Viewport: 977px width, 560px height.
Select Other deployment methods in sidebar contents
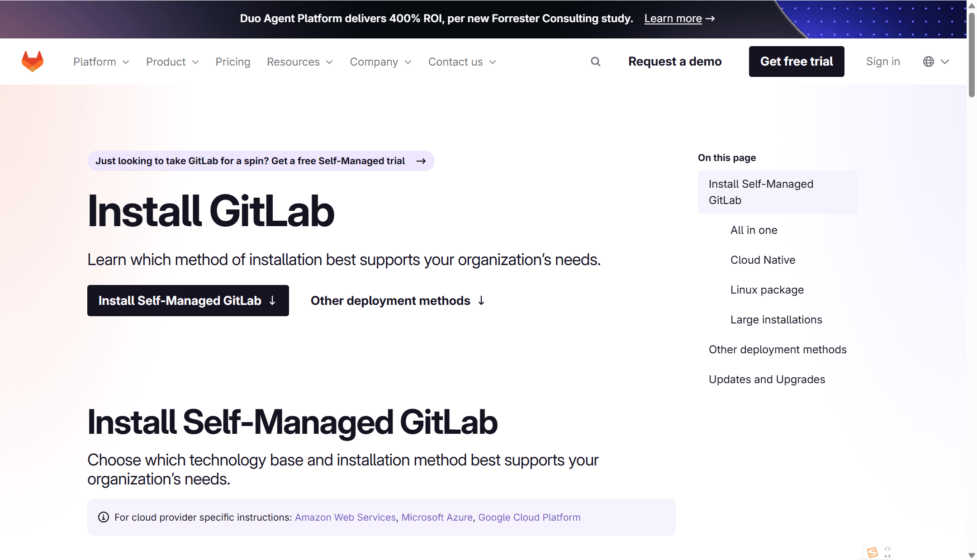click(778, 350)
